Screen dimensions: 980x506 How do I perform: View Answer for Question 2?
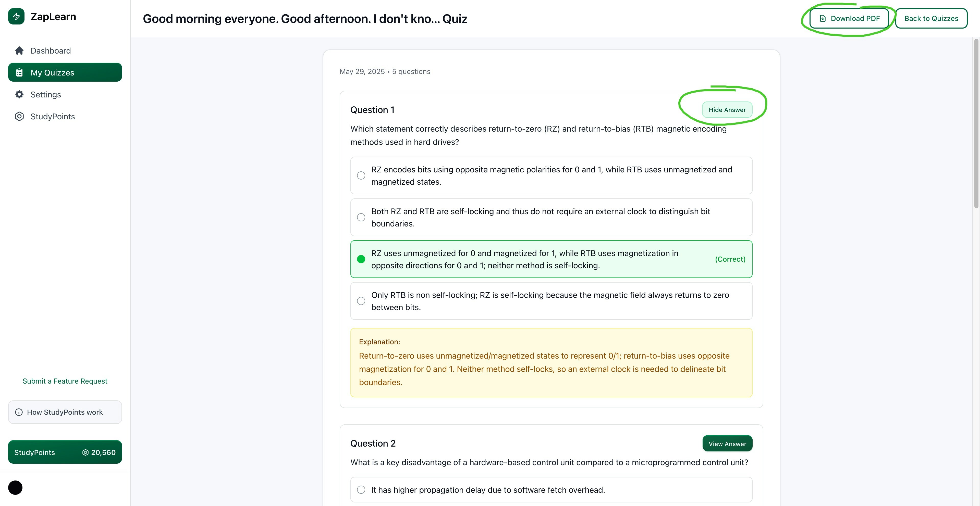(727, 444)
